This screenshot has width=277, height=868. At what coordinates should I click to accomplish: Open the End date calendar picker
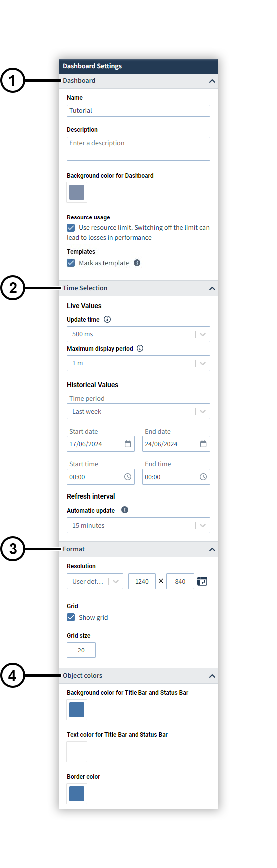(x=203, y=444)
